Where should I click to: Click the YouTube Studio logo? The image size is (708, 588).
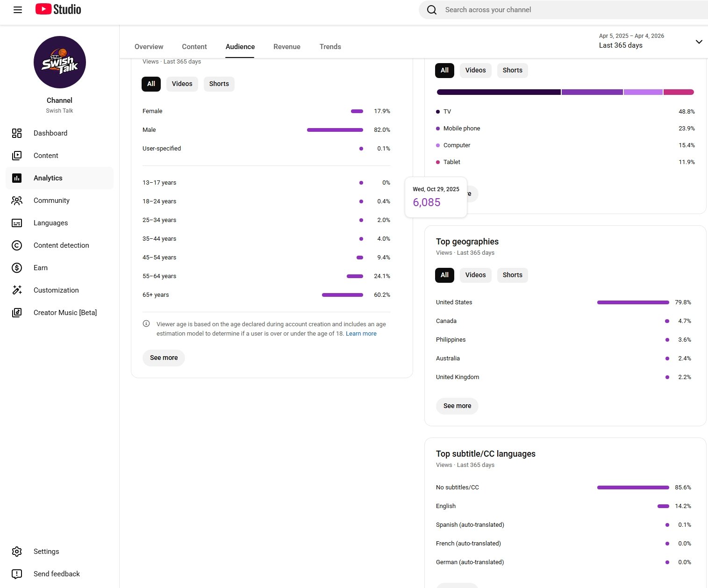click(58, 9)
